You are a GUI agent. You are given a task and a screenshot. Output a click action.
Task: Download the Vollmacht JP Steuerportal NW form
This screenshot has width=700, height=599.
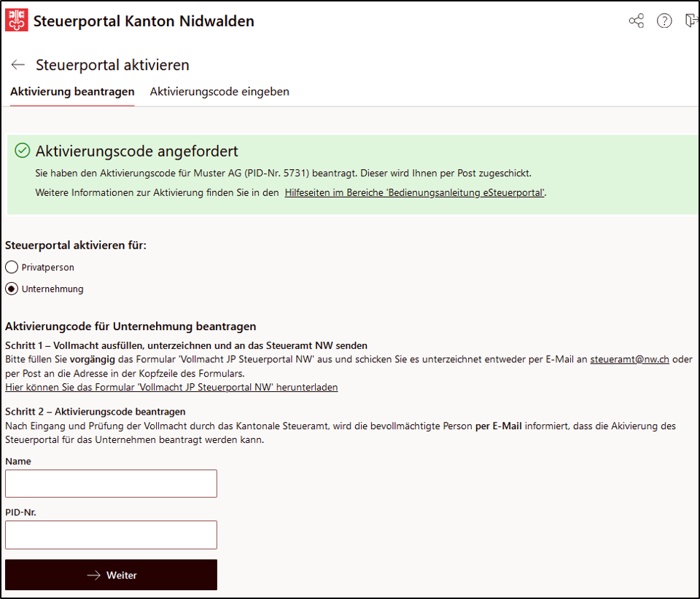[171, 387]
